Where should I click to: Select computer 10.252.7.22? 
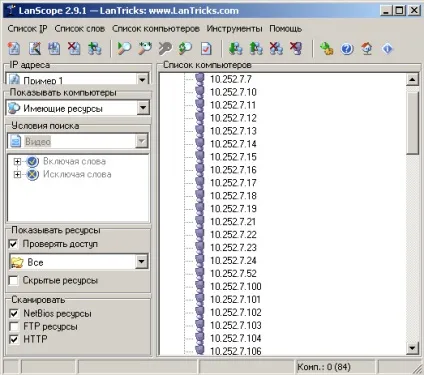[x=233, y=235]
